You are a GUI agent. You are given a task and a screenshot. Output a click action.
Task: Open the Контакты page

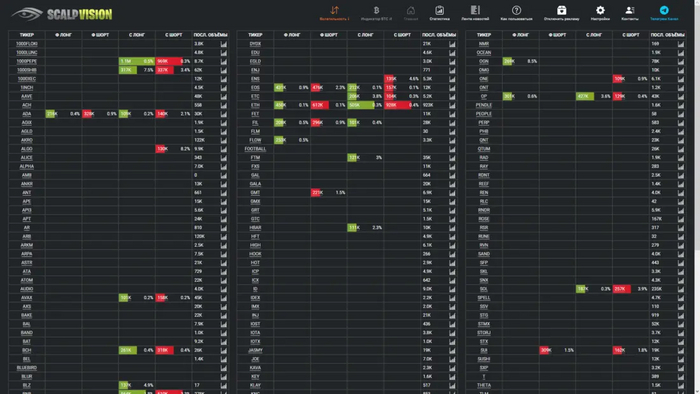[x=629, y=12]
